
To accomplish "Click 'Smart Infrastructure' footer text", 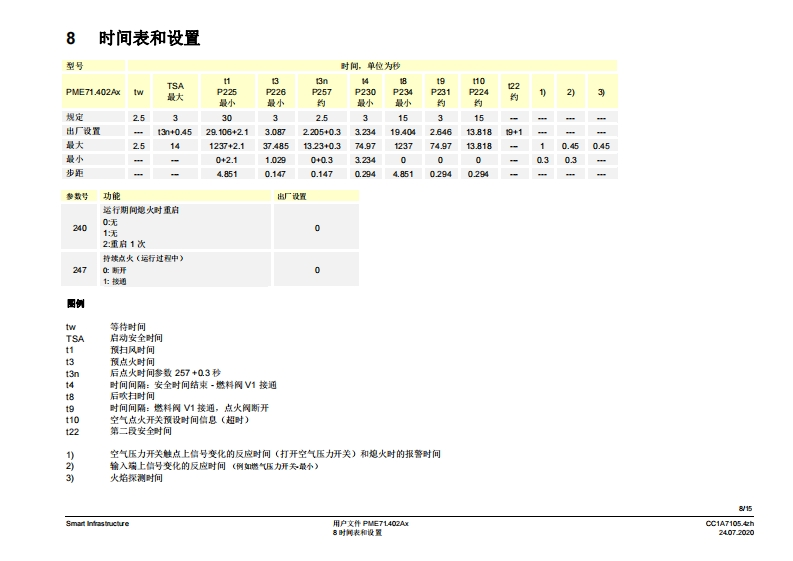I will (98, 523).
